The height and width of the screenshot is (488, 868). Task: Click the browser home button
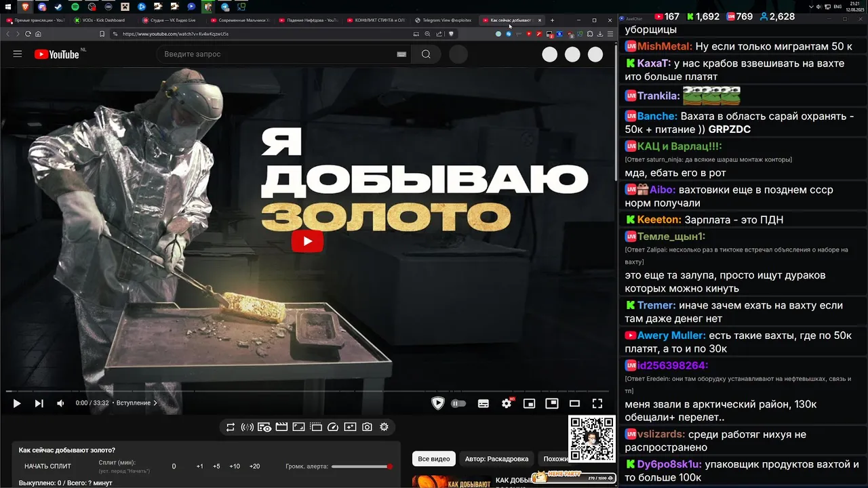click(x=38, y=34)
